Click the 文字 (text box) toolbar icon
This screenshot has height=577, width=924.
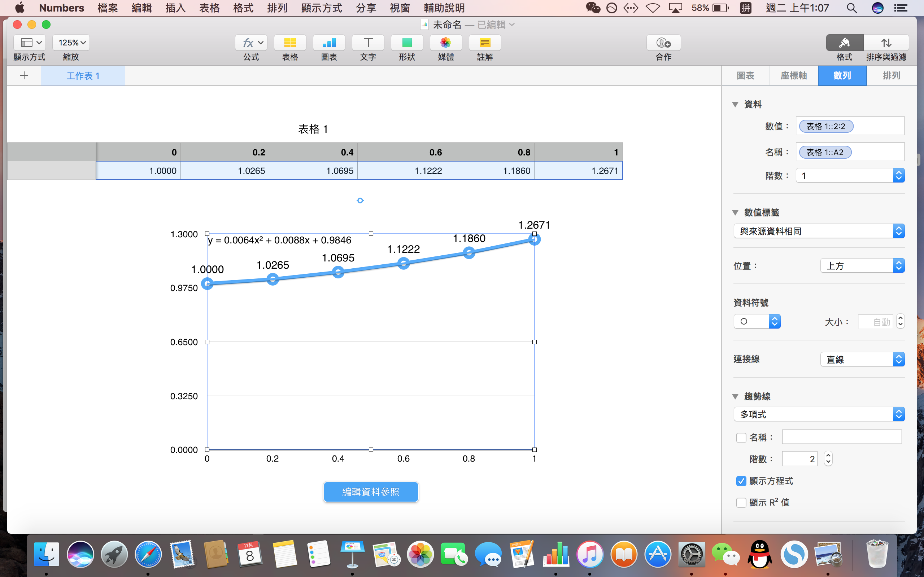click(368, 43)
